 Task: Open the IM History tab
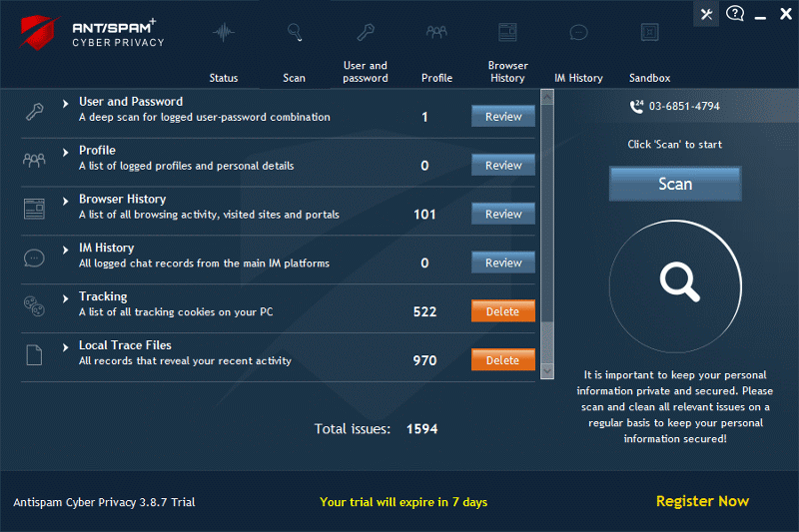pyautogui.click(x=578, y=78)
